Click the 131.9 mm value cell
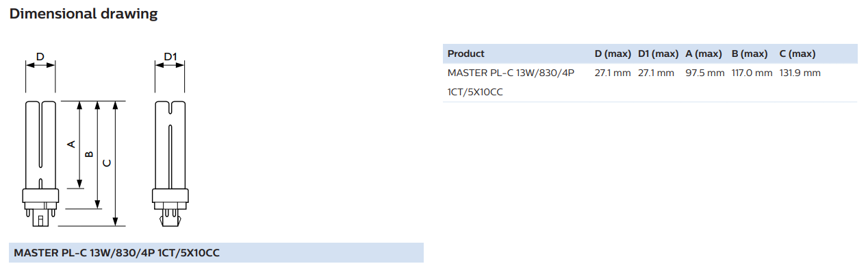Viewport: 868px width, 266px height. click(x=800, y=73)
